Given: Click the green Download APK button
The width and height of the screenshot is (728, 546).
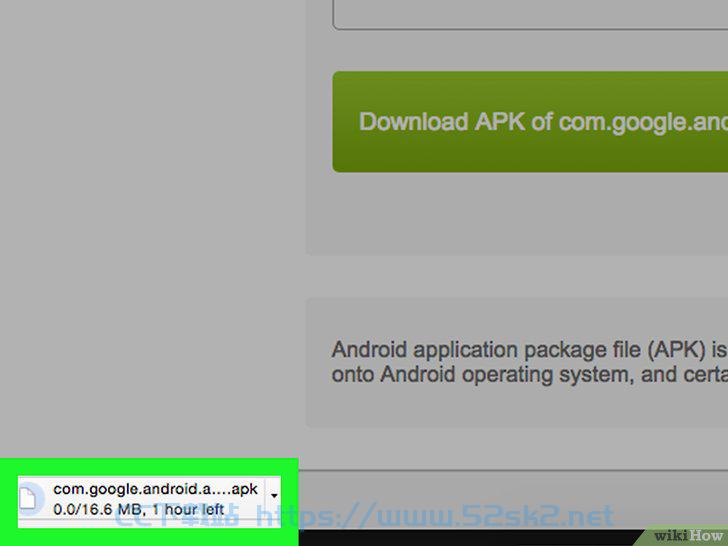Looking at the screenshot, I should [x=530, y=122].
